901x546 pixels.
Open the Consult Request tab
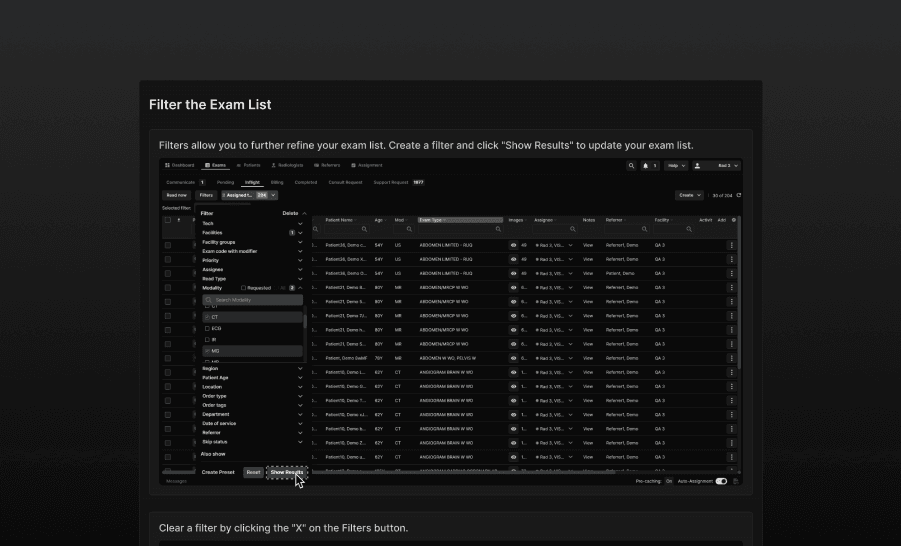(x=345, y=182)
